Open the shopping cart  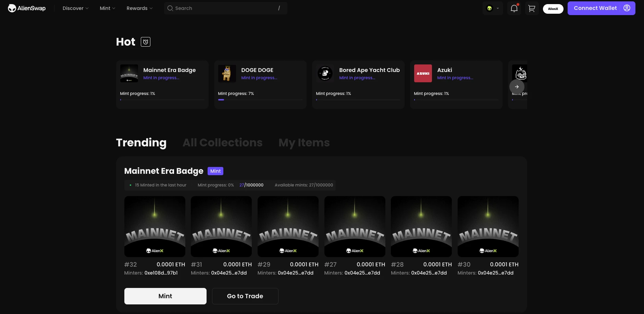pos(532,8)
